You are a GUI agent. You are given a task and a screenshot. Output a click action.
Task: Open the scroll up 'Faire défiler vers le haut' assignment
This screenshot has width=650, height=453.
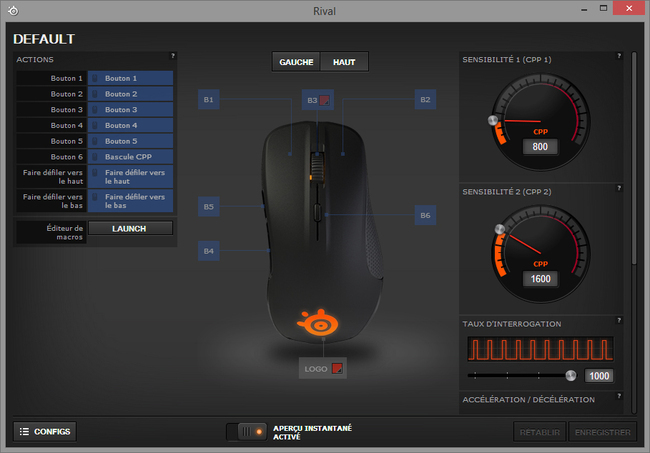pos(130,177)
